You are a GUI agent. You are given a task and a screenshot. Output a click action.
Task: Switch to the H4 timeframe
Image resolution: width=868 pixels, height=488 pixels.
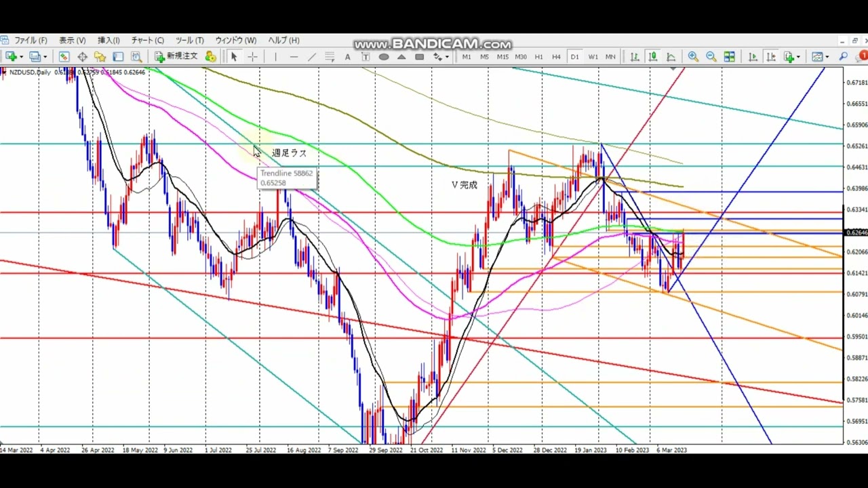pos(556,57)
